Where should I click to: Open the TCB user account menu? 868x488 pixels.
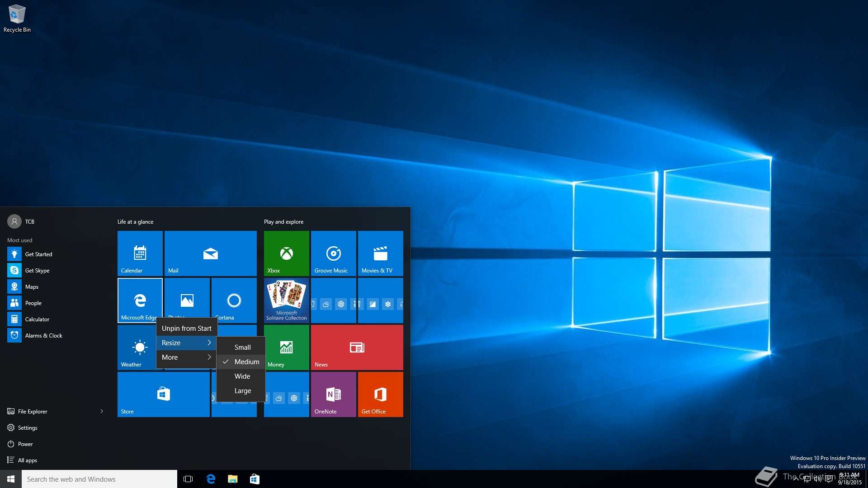coord(21,221)
